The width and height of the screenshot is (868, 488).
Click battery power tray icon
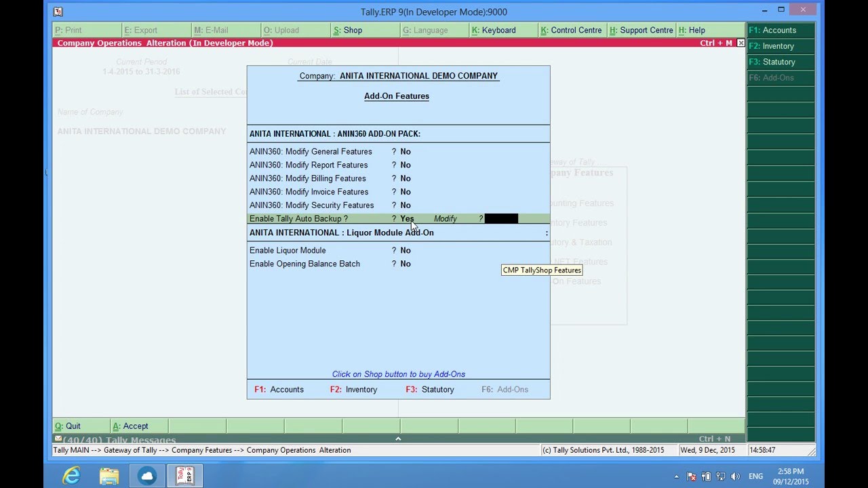pyautogui.click(x=706, y=476)
